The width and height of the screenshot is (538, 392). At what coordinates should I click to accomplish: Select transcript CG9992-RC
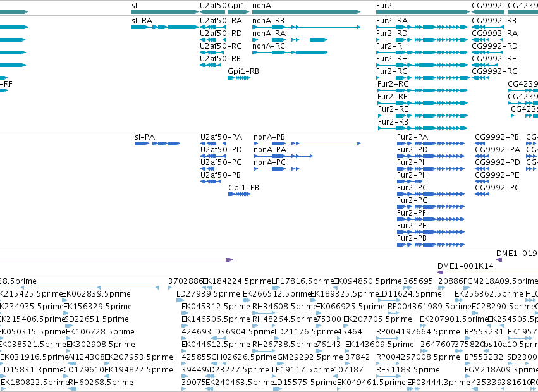point(494,71)
